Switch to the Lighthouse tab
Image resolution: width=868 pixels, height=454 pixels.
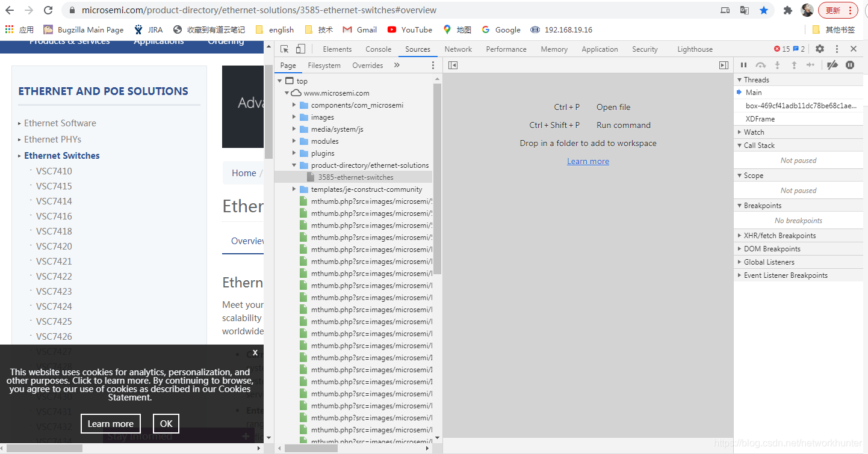click(x=695, y=49)
